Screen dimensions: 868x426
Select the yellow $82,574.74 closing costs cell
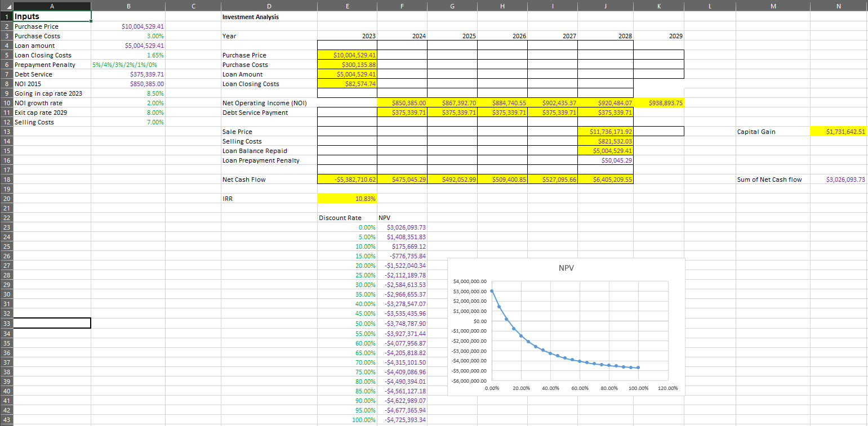(x=347, y=84)
